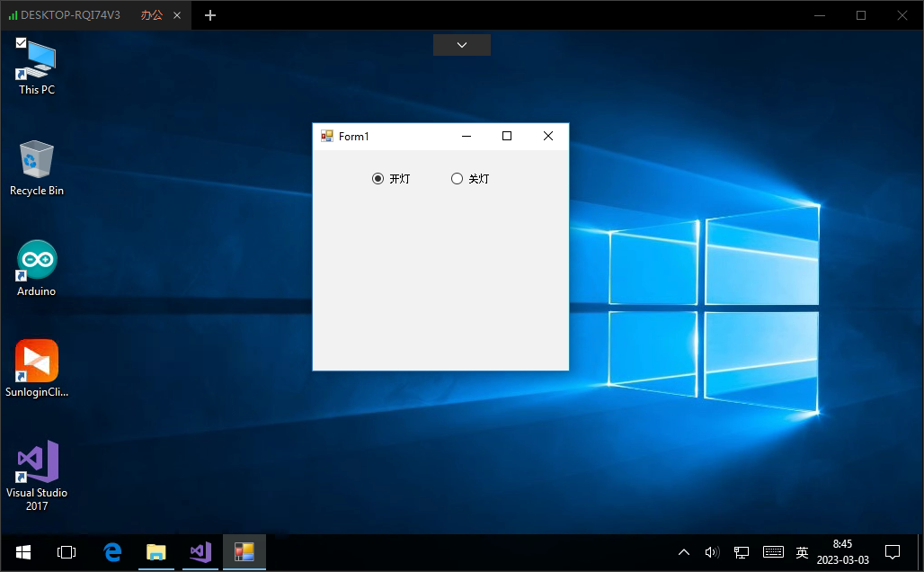Add a new remote session tab
Viewport: 924px width, 572px height.
click(210, 15)
